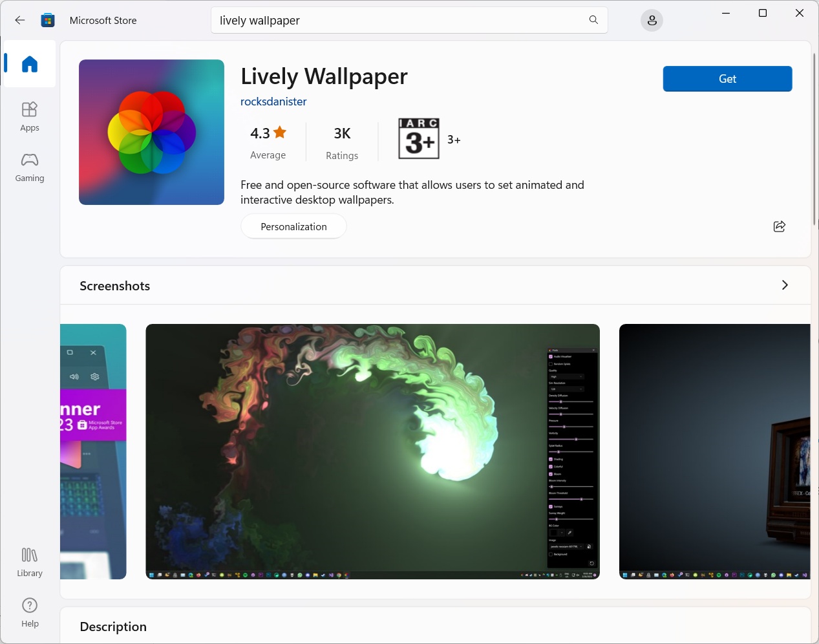This screenshot has width=819, height=644.
Task: Click the Microsoft Store logo icon
Action: pyautogui.click(x=48, y=20)
